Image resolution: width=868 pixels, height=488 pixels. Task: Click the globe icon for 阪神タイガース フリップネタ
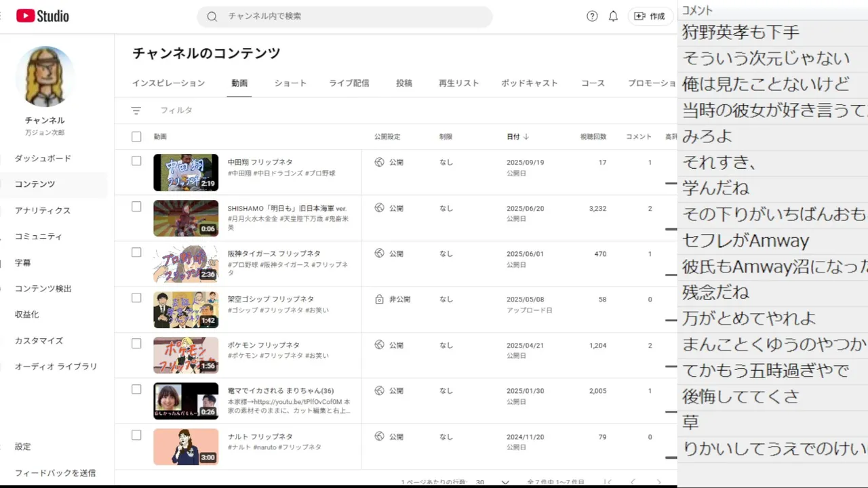pos(380,253)
